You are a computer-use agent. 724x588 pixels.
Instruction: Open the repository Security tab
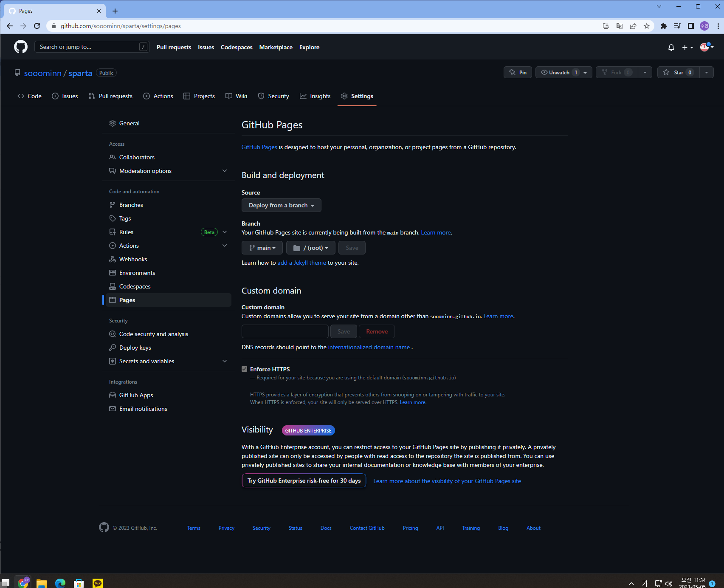tap(273, 96)
